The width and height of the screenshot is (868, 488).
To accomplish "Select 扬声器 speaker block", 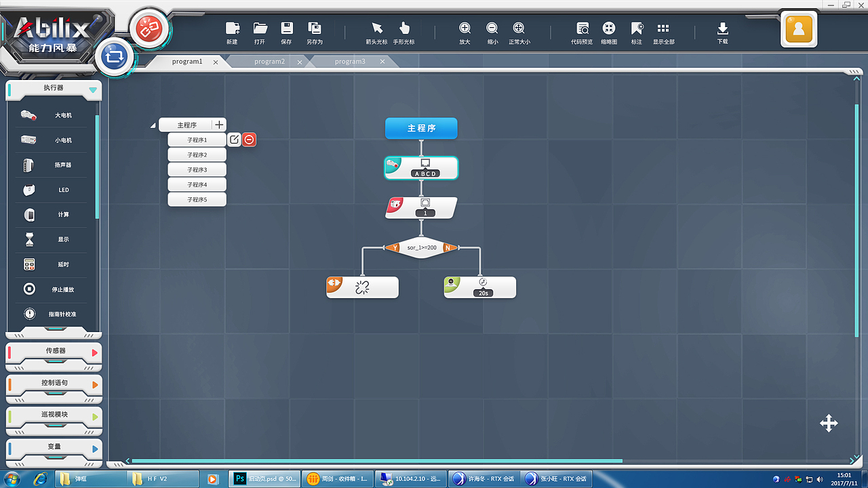I will click(x=52, y=165).
